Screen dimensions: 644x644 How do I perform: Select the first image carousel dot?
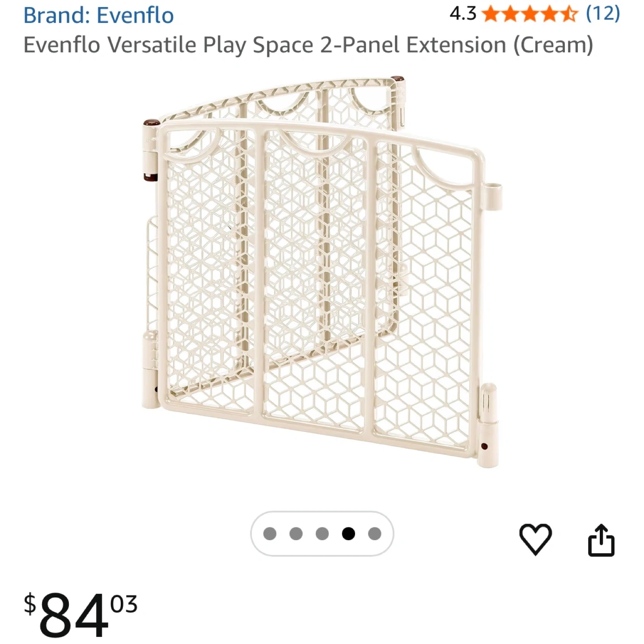[270, 534]
